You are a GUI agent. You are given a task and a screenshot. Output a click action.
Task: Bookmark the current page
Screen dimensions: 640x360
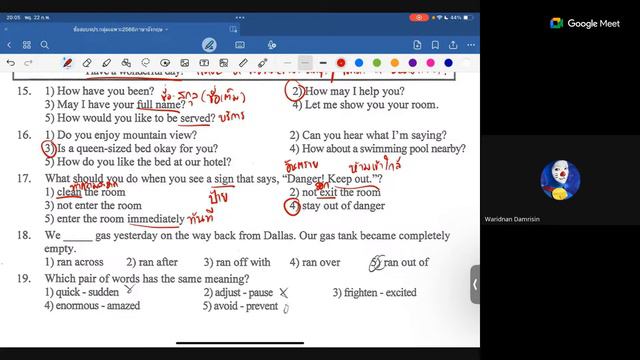pos(435,45)
